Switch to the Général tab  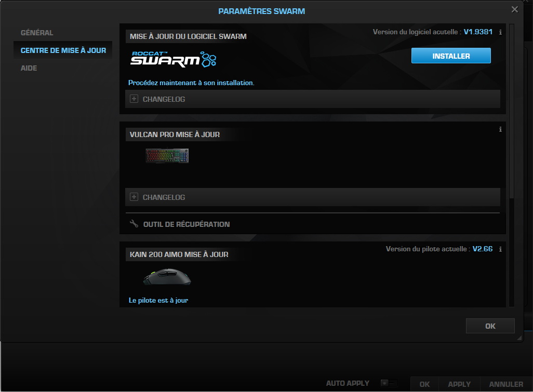[36, 32]
